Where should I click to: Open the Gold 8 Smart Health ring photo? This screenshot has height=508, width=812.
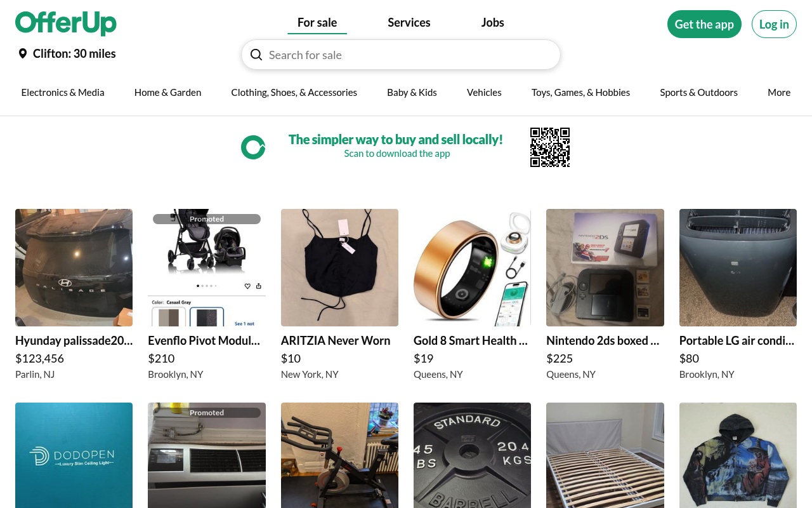[x=473, y=267]
